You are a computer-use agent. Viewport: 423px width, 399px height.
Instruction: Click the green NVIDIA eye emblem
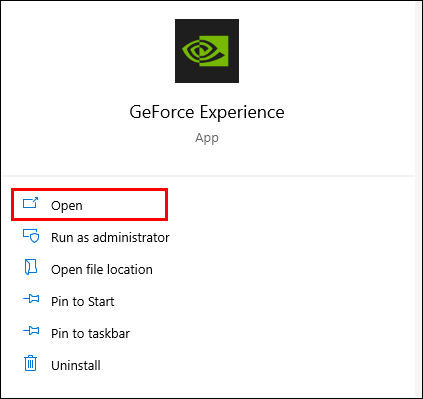click(205, 51)
